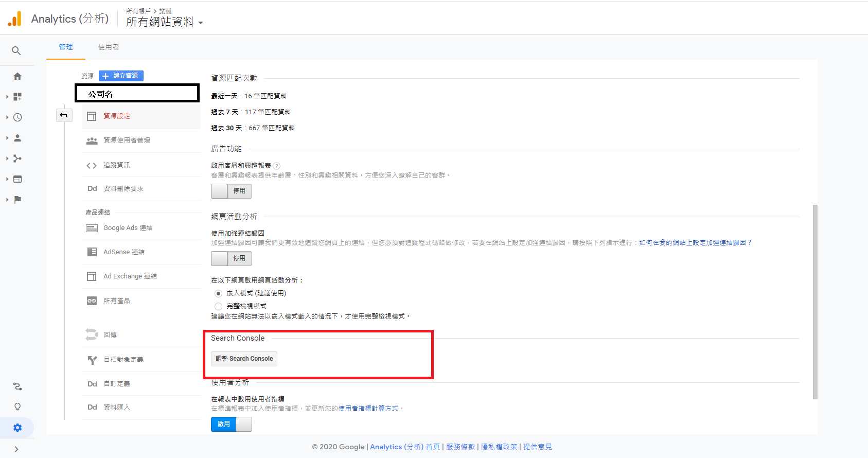This screenshot has height=458, width=868.
Task: Open the Attribution path icon
Action: point(17,386)
